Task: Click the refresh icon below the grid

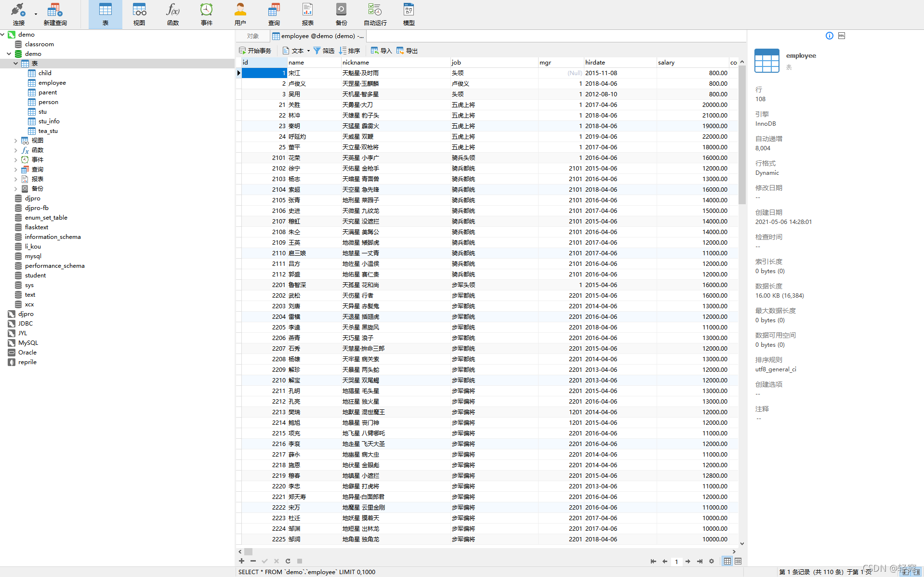Action: (x=288, y=561)
